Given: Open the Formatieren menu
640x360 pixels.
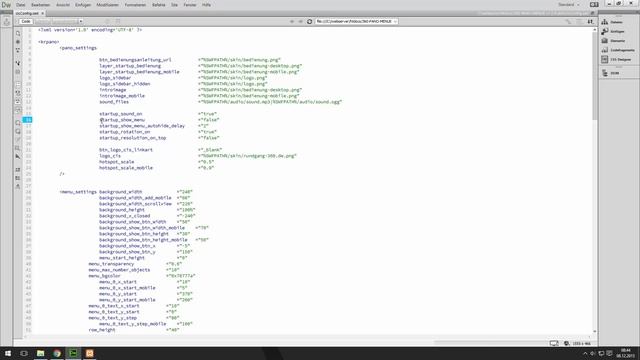Looking at the screenshot, I should tap(135, 5).
